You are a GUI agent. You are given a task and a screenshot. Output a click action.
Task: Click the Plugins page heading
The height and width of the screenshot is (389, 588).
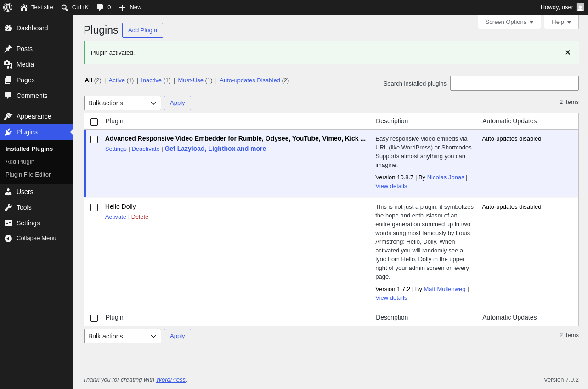(101, 30)
